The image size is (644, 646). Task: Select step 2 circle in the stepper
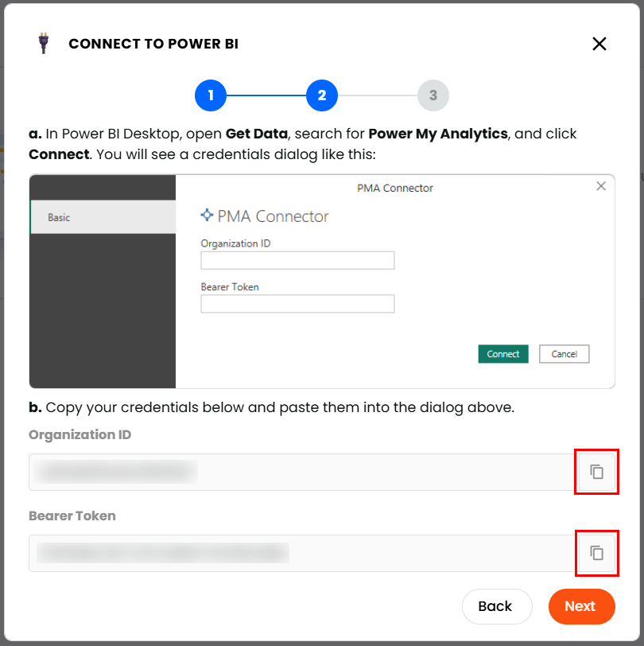point(322,95)
